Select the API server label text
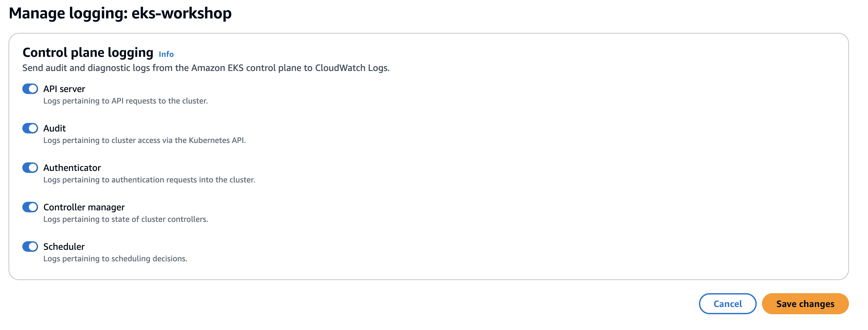This screenshot has height=330, width=868. pos(64,89)
